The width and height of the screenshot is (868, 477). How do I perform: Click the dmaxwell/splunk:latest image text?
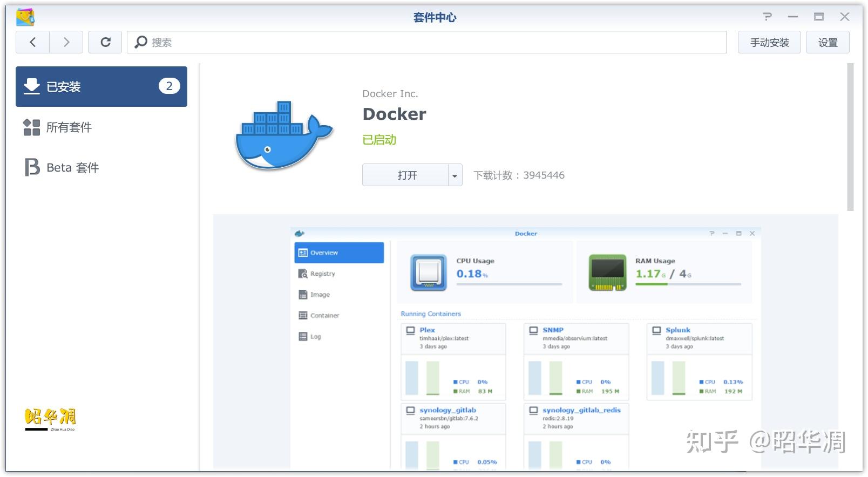[x=695, y=338]
